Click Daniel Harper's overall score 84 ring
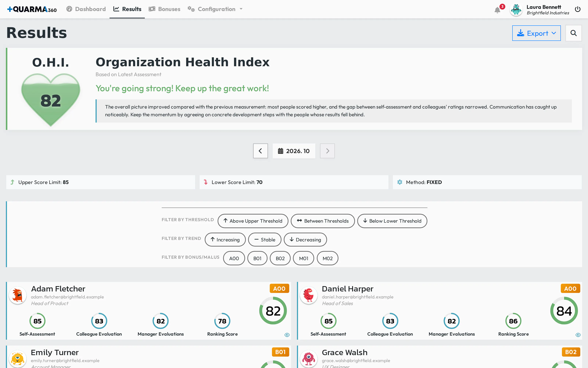This screenshot has width=588, height=368. point(564,311)
